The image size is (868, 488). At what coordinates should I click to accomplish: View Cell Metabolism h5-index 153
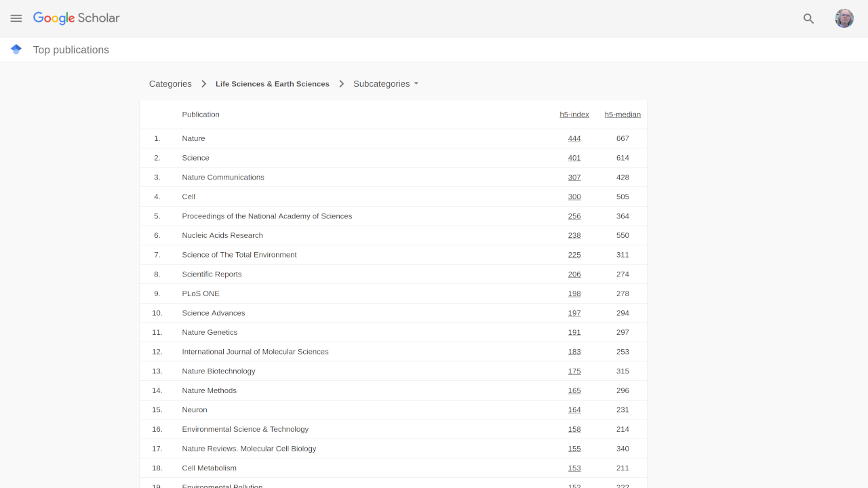click(574, 468)
